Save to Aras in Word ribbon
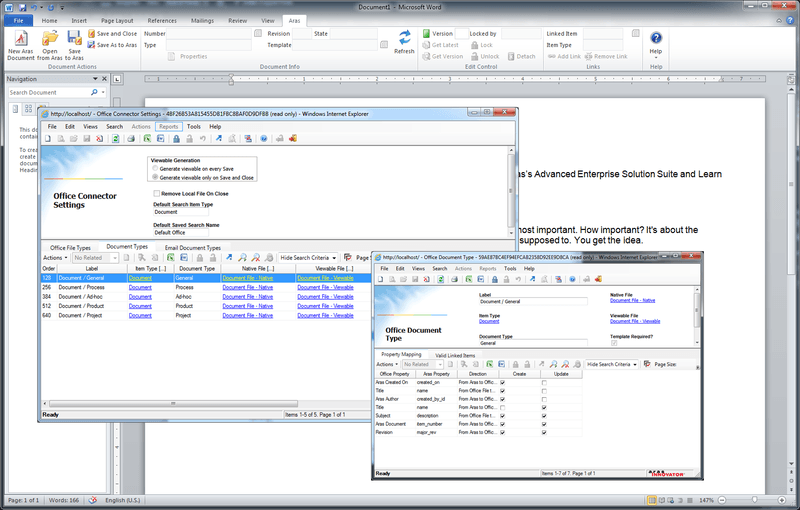The height and width of the screenshot is (510, 800). pos(74,45)
